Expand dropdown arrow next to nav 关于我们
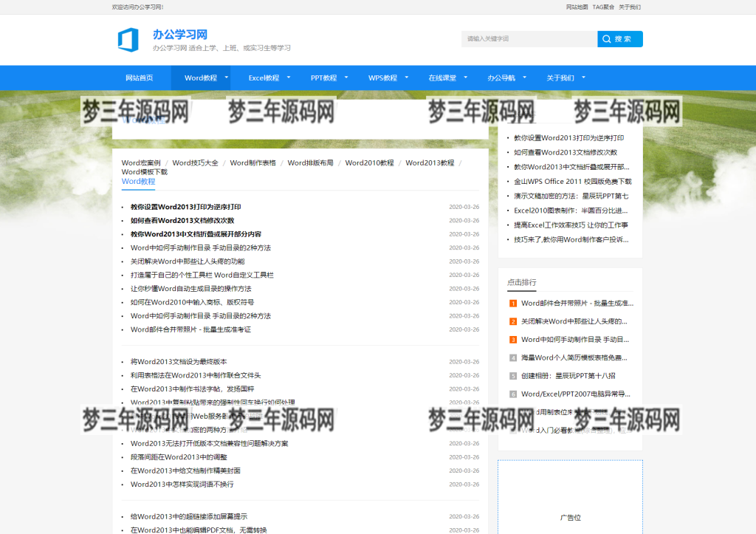This screenshot has height=534, width=756. pyautogui.click(x=583, y=77)
